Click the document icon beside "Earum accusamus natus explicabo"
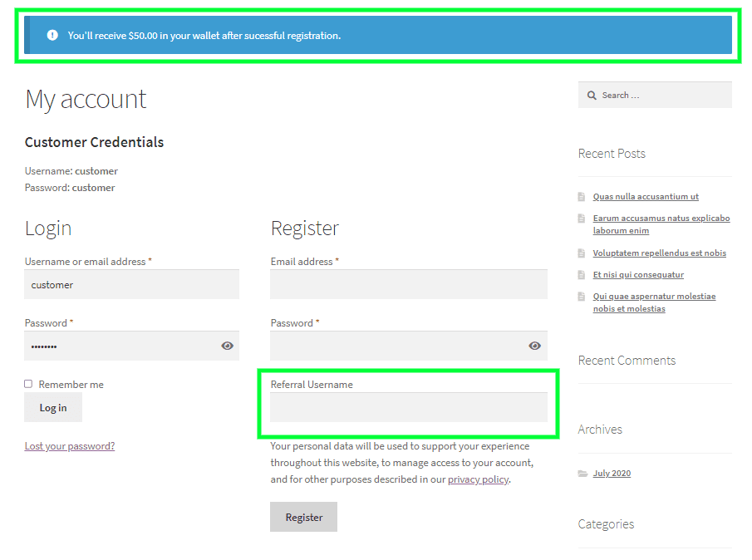The width and height of the screenshot is (752, 560). [x=581, y=218]
